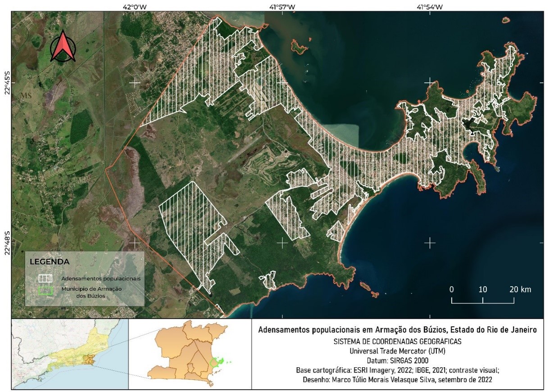
Task: Click the red north arrow compass icon
Action: tap(63, 46)
